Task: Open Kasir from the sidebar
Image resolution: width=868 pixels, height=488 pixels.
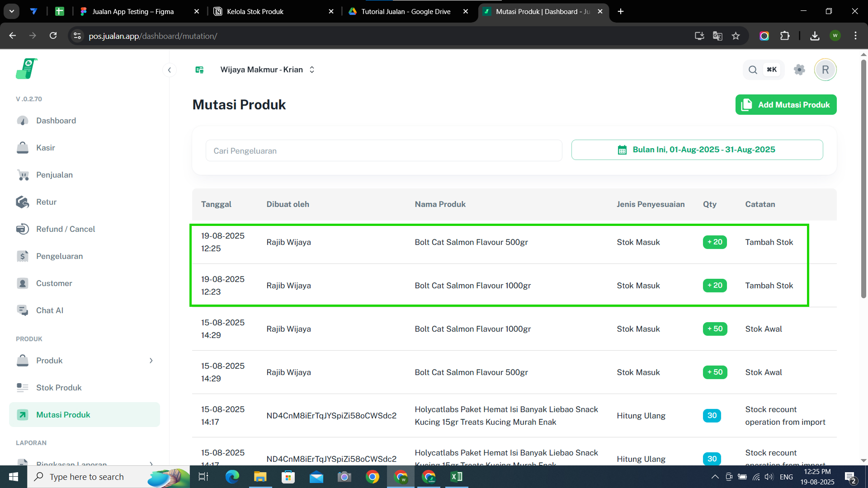Action: (x=45, y=148)
